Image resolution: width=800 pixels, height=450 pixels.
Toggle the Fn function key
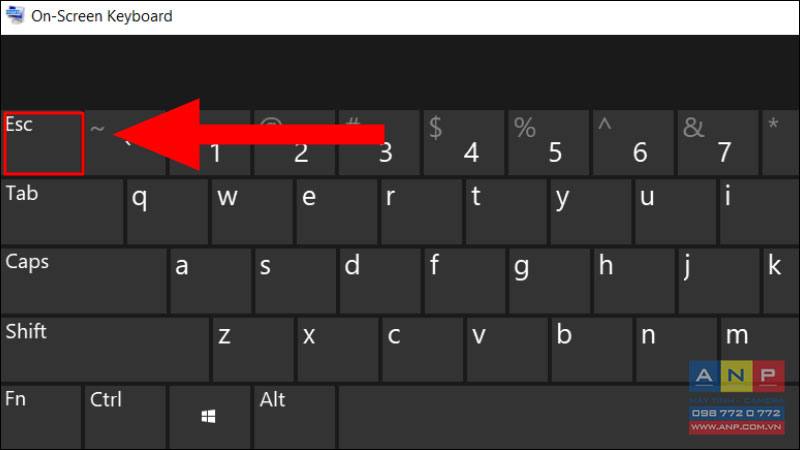click(x=41, y=417)
